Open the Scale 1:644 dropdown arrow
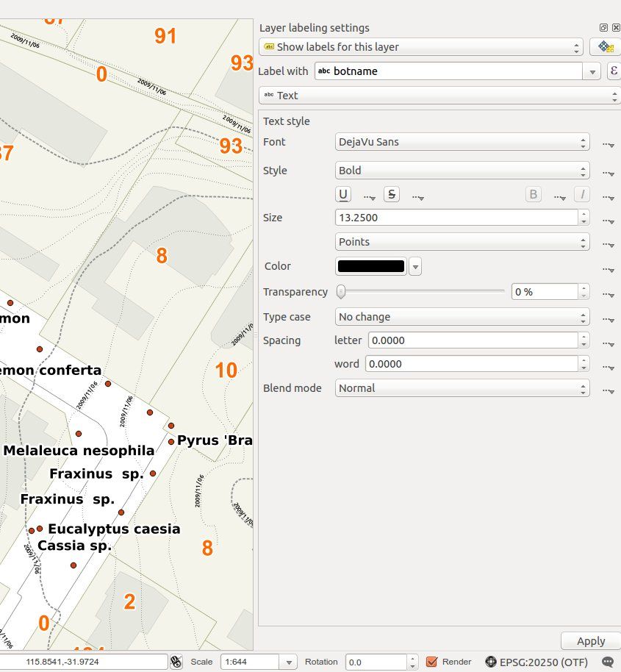The width and height of the screenshot is (621, 672). pos(290,662)
